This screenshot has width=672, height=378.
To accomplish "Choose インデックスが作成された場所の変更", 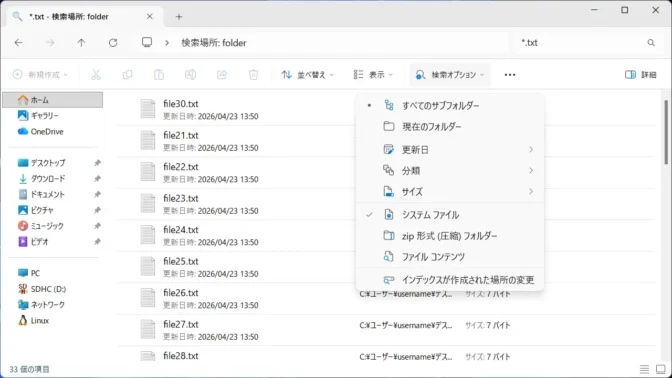I will [x=450, y=280].
